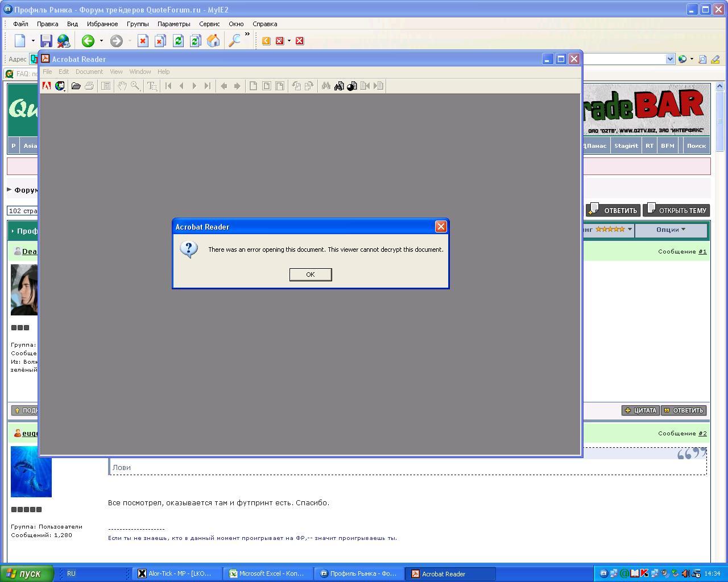Click the Adobe logo icon in the Acrobat toolbar

pyautogui.click(x=47, y=86)
